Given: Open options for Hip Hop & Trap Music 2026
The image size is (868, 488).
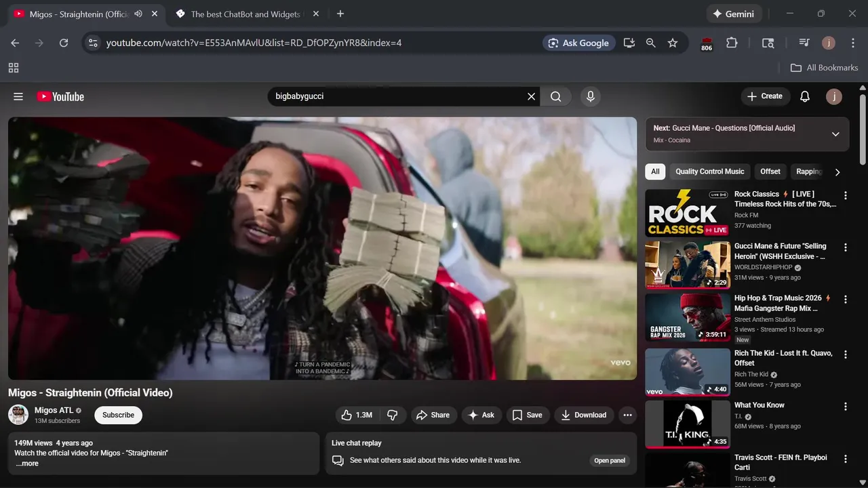Looking at the screenshot, I should [846, 300].
